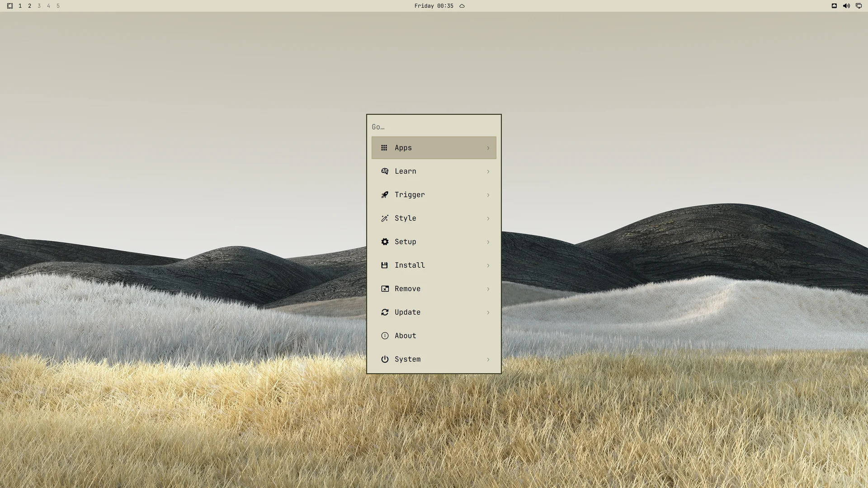Click the volume speaker icon in top bar
The height and width of the screenshot is (488, 868).
pos(846,6)
